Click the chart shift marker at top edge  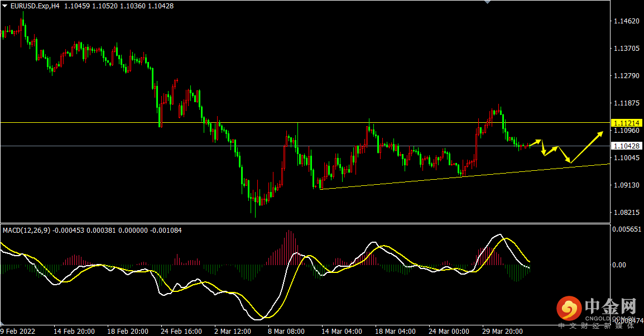point(488,2)
